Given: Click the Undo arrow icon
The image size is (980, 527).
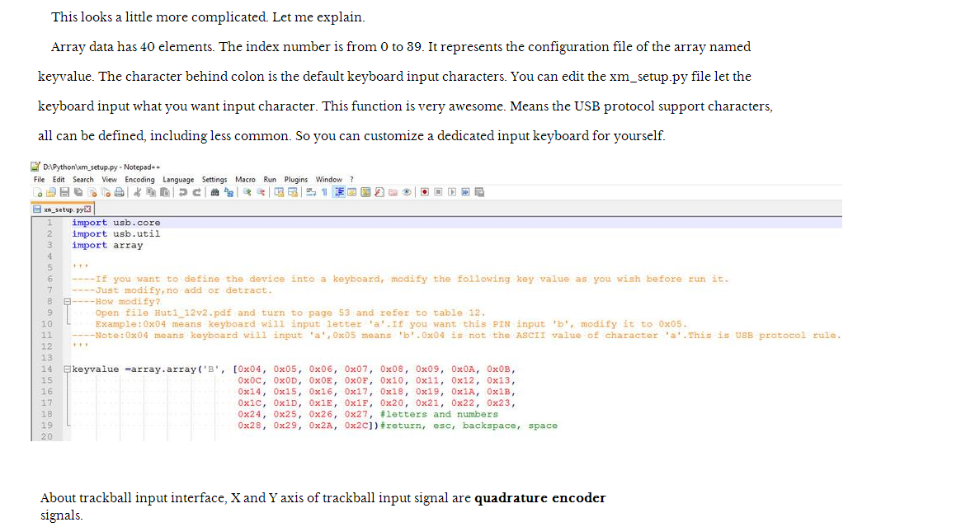Looking at the screenshot, I should (x=183, y=192).
